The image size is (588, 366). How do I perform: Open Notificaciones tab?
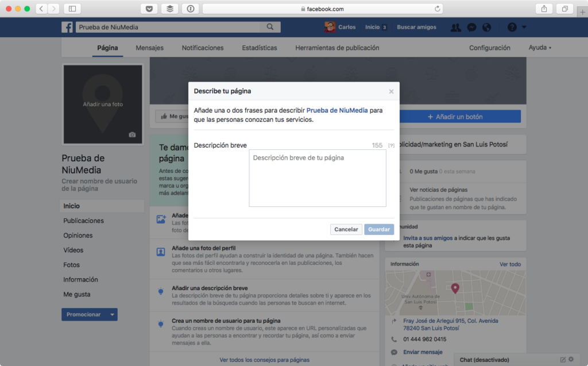pos(203,48)
